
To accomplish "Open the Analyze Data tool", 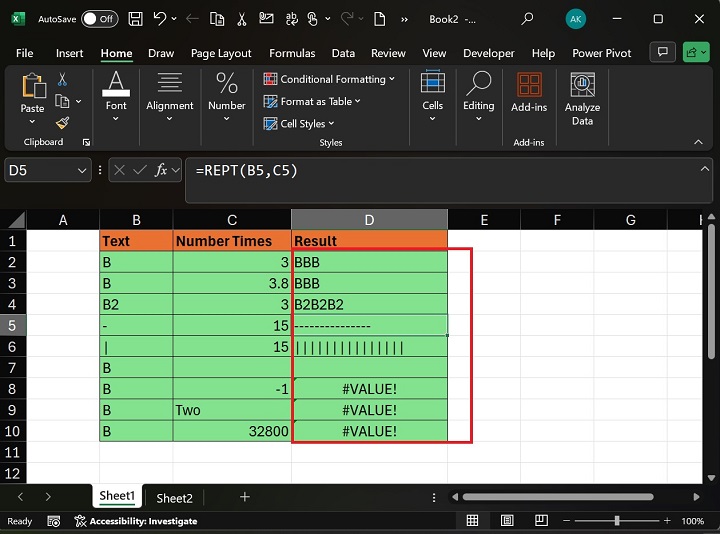I will click(x=582, y=99).
